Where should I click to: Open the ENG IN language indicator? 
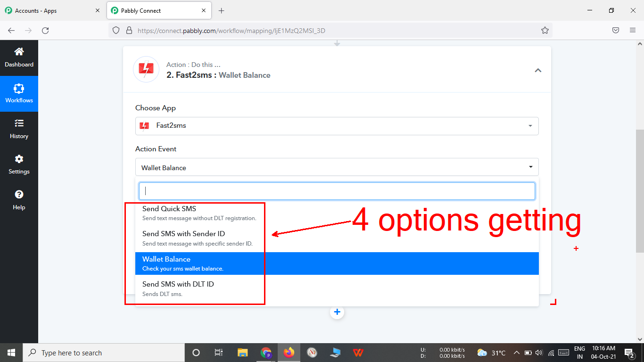tap(579, 353)
